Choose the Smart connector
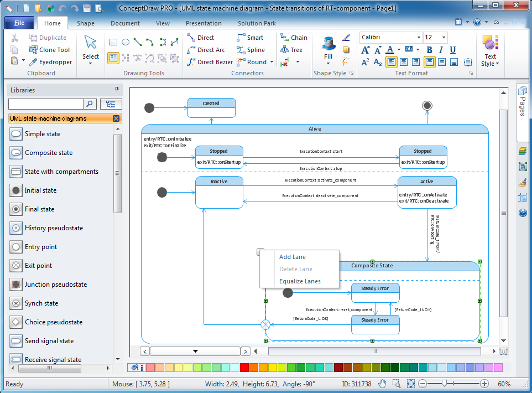This screenshot has width=532, height=393. [250, 38]
